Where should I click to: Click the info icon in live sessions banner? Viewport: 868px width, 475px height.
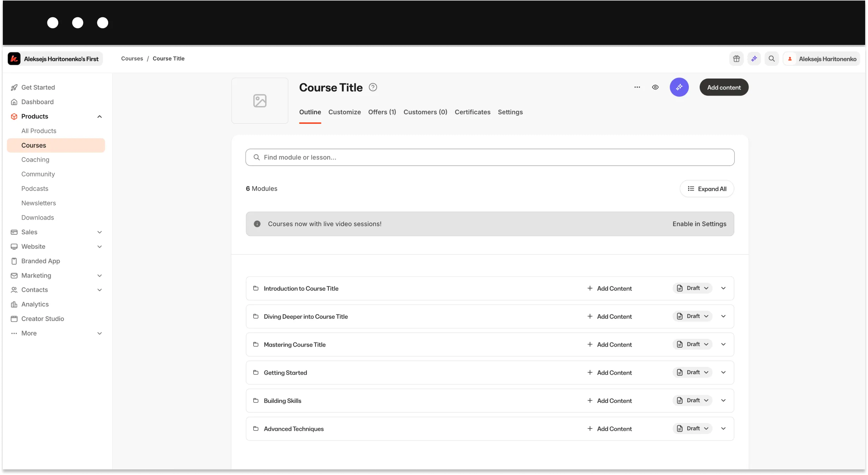(x=257, y=224)
